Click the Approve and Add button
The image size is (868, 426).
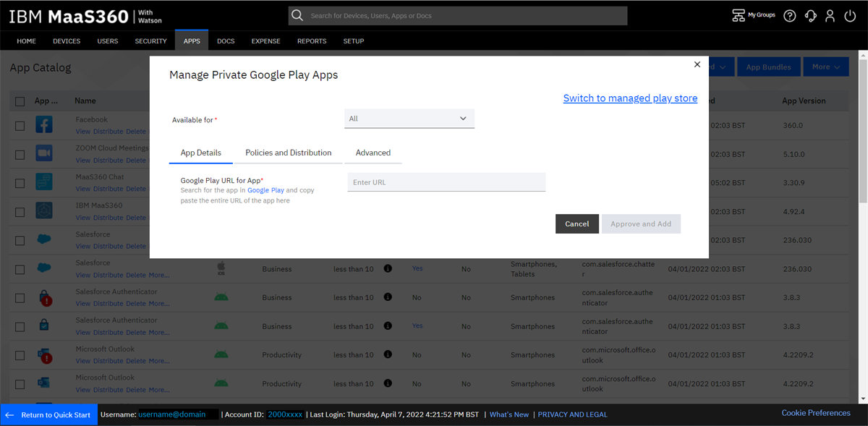(x=641, y=223)
